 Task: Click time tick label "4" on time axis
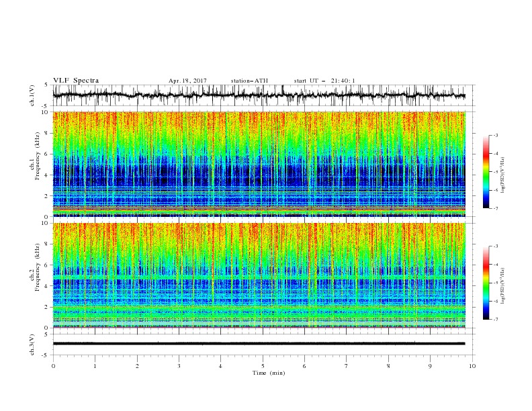220,366
